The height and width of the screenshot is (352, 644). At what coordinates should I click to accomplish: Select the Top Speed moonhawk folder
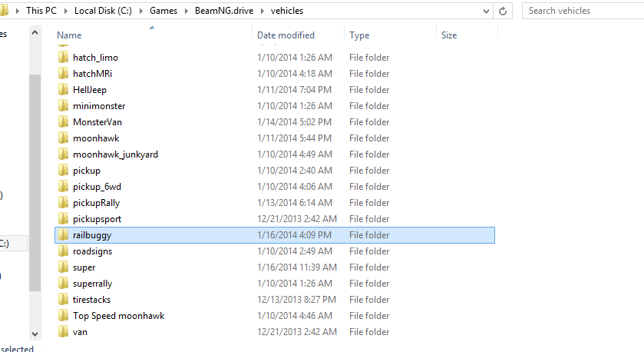(x=118, y=316)
